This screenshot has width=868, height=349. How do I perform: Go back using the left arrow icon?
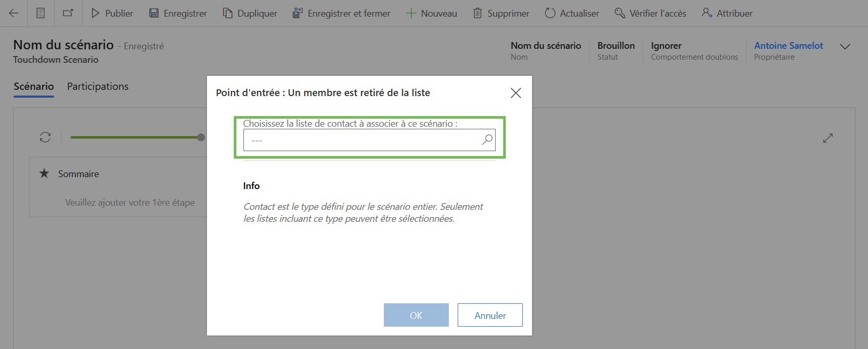(14, 14)
